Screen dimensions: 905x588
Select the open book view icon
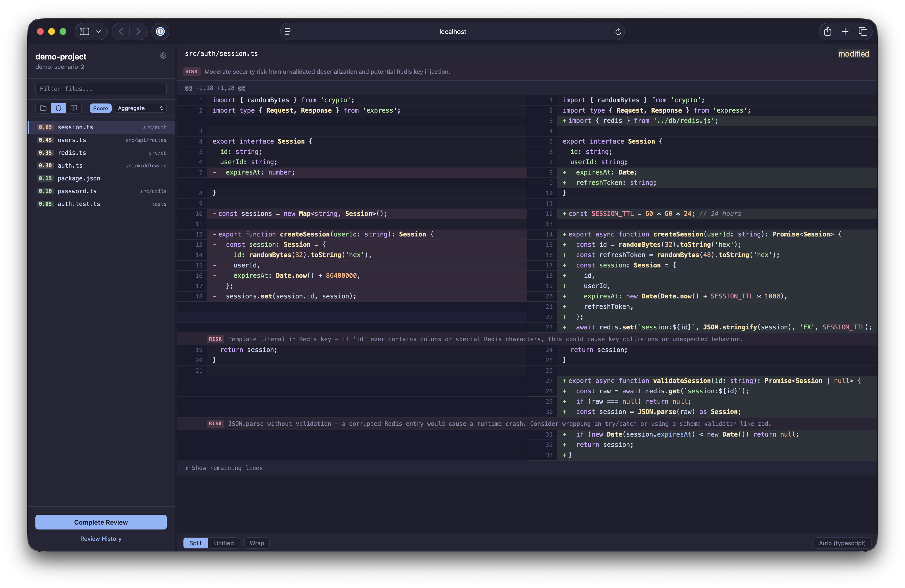pos(74,108)
